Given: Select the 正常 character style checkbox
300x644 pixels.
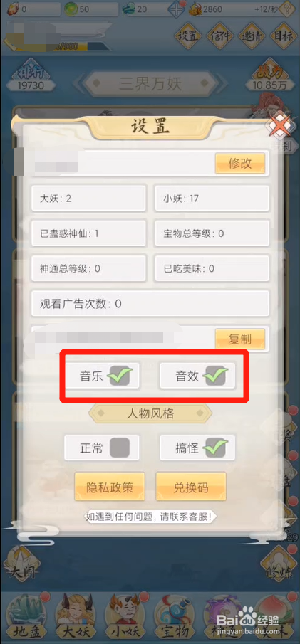Looking at the screenshot, I should coord(120,448).
